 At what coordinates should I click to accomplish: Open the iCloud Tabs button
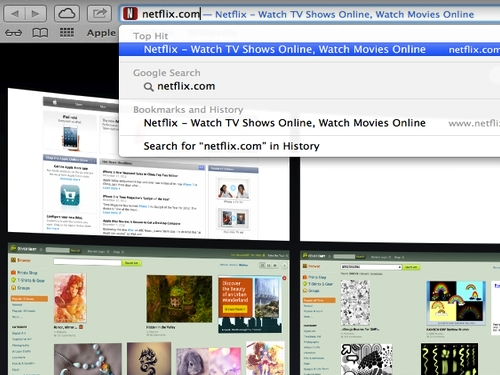[x=67, y=14]
